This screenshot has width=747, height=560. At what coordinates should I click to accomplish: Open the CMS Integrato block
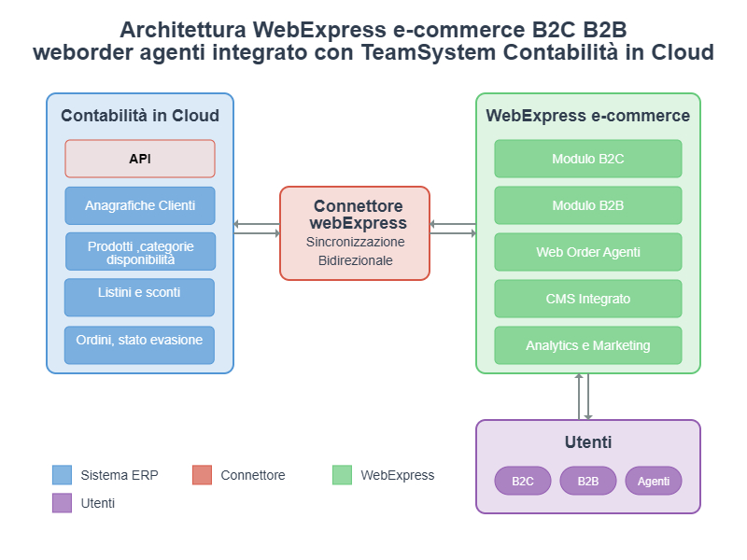(x=588, y=299)
